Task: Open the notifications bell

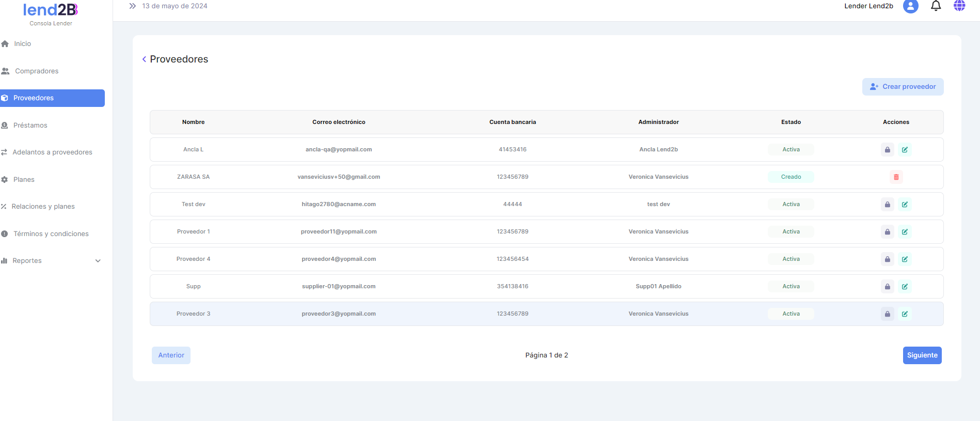Action: pyautogui.click(x=936, y=6)
